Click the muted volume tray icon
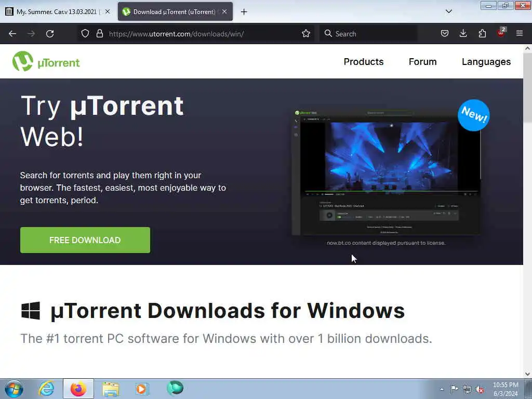This screenshot has width=532, height=399. [x=480, y=390]
